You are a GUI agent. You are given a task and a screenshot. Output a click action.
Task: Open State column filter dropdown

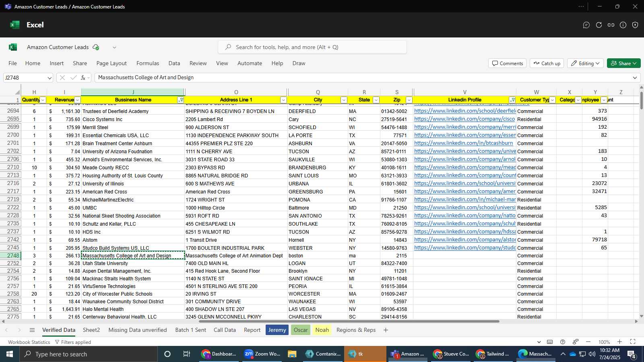pyautogui.click(x=376, y=100)
